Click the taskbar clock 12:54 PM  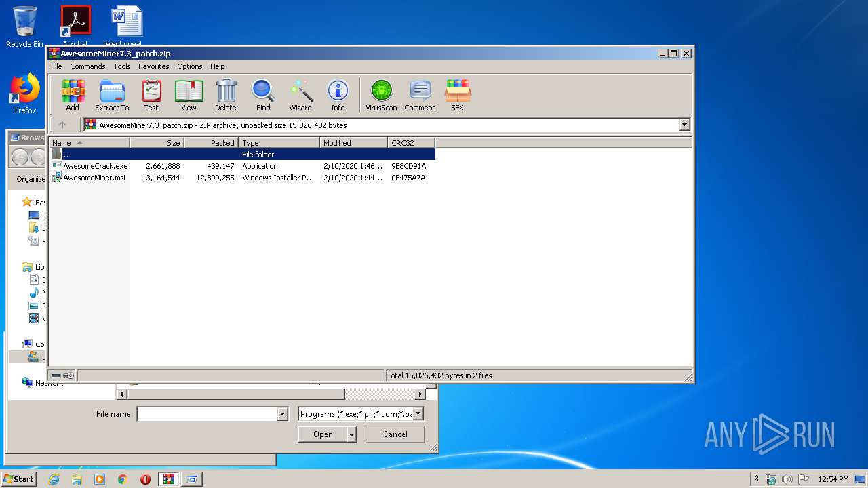pyautogui.click(x=833, y=479)
